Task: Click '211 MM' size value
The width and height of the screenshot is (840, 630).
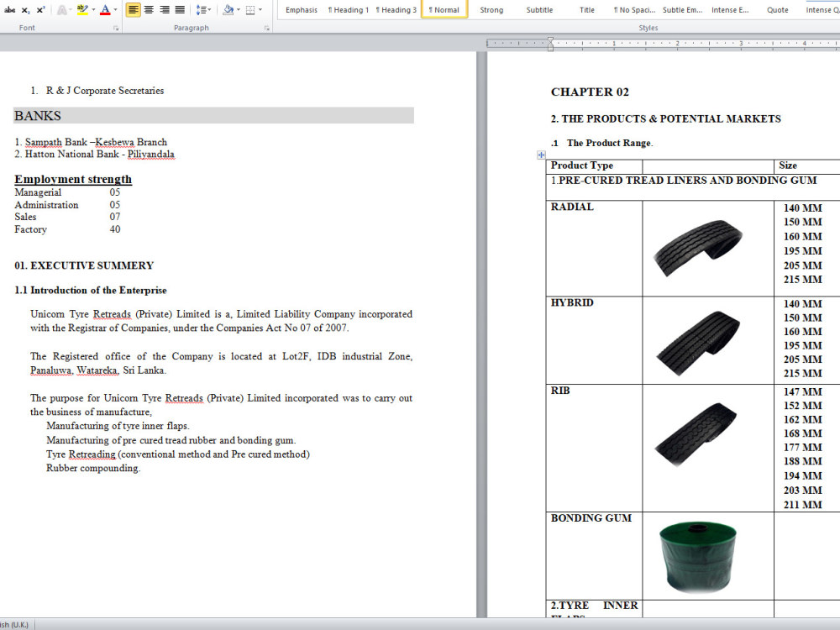Action: [802, 505]
